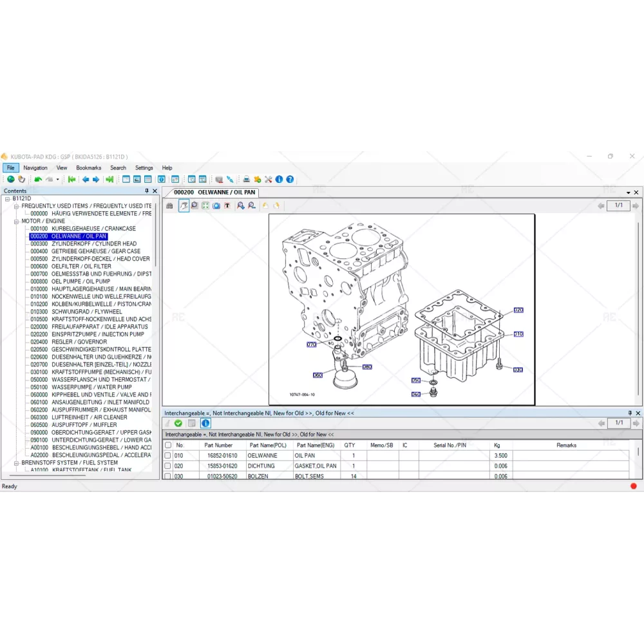Click callout label 010 on the diagram
Screen dimensions: 644x644
tap(518, 334)
